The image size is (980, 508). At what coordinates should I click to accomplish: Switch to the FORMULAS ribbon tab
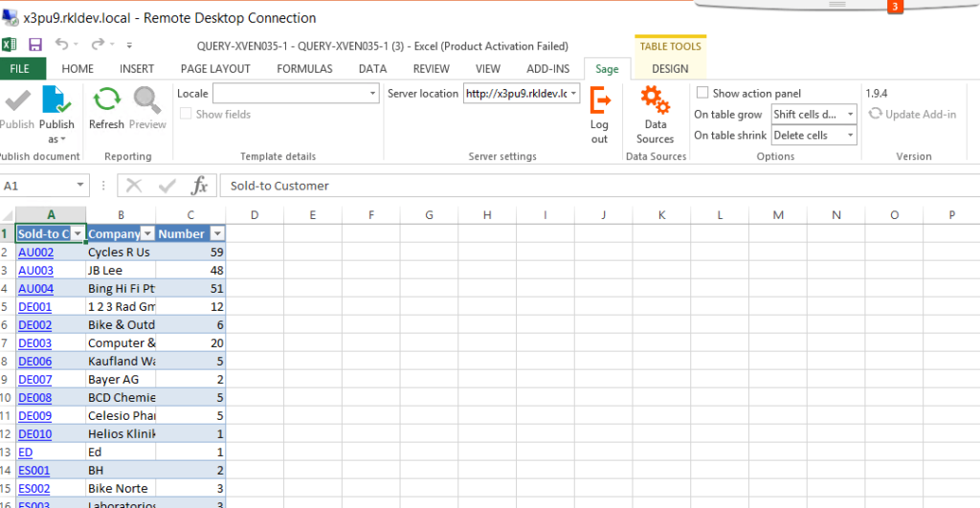304,69
